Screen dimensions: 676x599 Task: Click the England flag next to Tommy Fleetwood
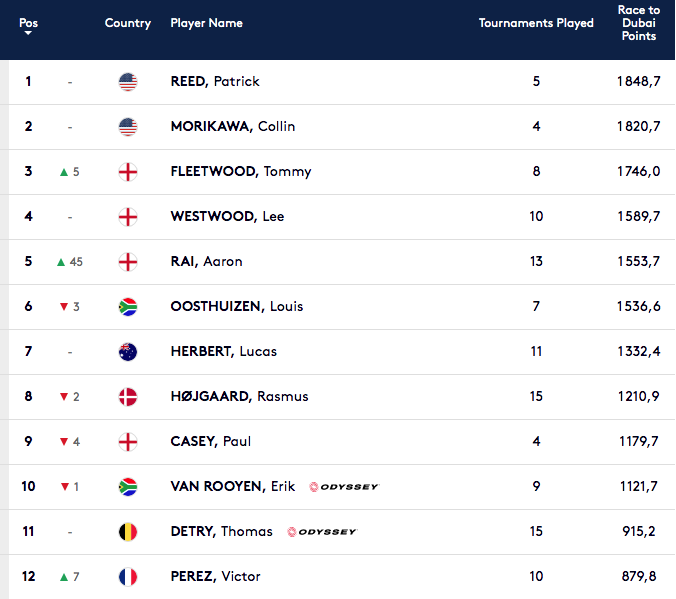click(128, 172)
